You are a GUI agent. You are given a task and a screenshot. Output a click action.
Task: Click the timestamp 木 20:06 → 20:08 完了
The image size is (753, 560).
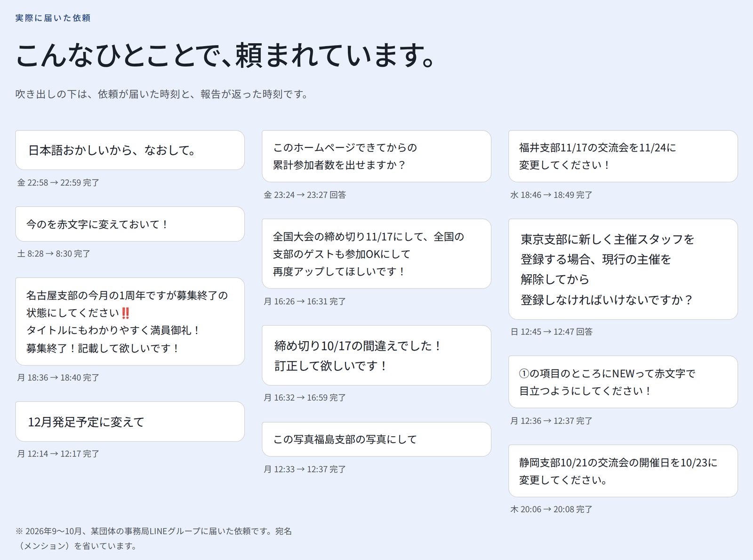point(552,509)
